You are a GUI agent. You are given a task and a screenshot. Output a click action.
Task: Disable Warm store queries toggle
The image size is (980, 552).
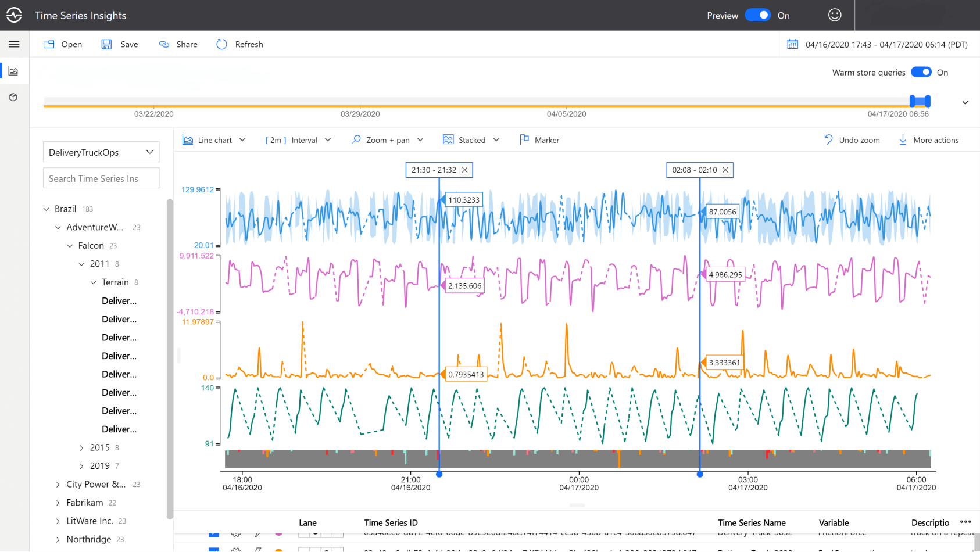pos(921,72)
